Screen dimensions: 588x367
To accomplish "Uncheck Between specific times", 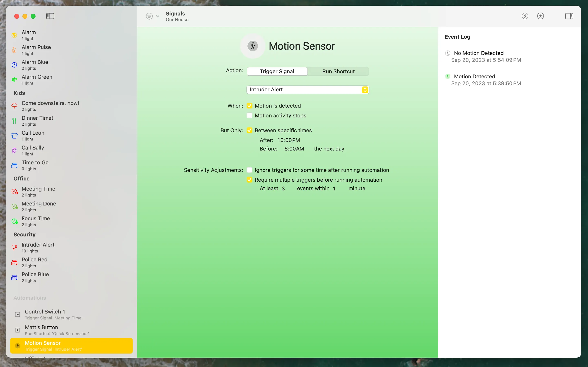I will (249, 130).
